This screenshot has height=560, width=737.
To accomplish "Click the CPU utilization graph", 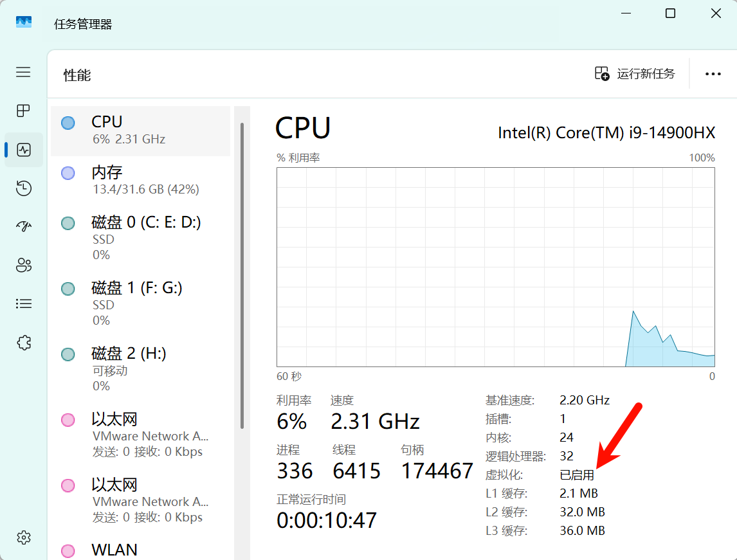I will tap(495, 267).
